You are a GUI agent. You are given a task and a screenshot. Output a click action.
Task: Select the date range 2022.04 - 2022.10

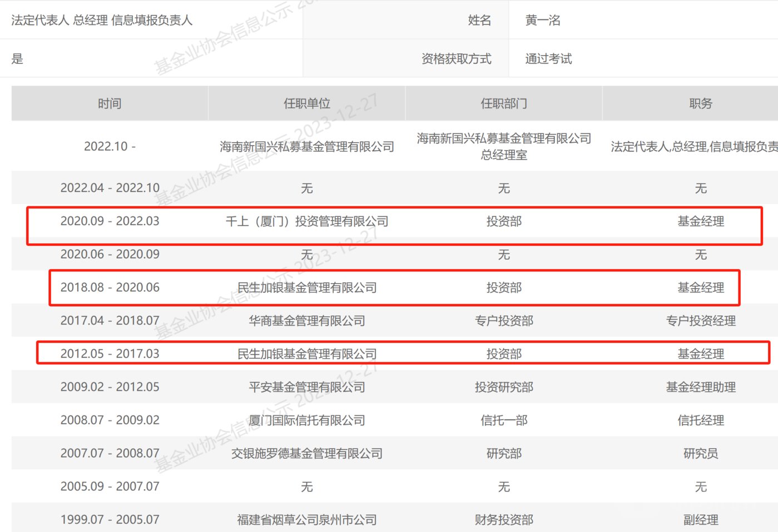point(110,188)
